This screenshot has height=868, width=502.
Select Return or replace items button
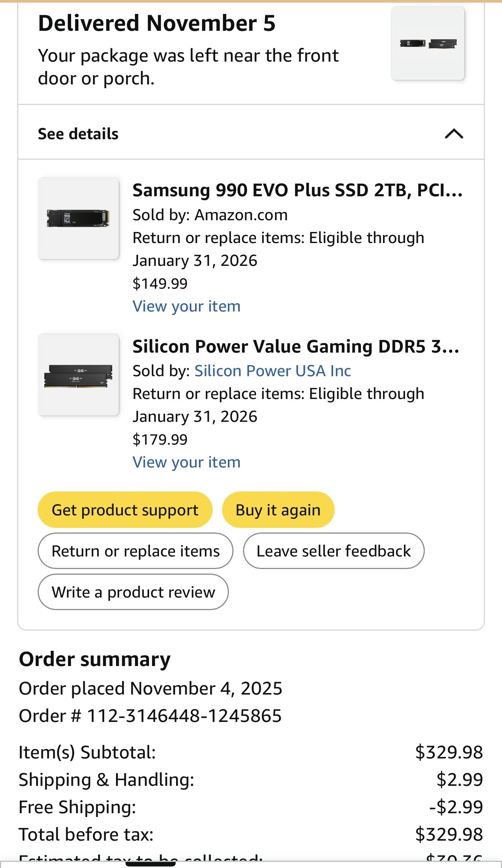tap(135, 551)
